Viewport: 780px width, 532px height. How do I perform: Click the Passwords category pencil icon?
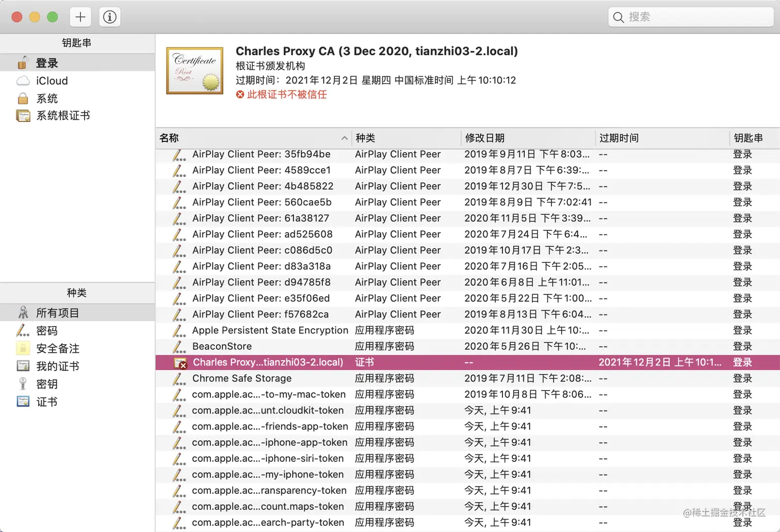(23, 330)
